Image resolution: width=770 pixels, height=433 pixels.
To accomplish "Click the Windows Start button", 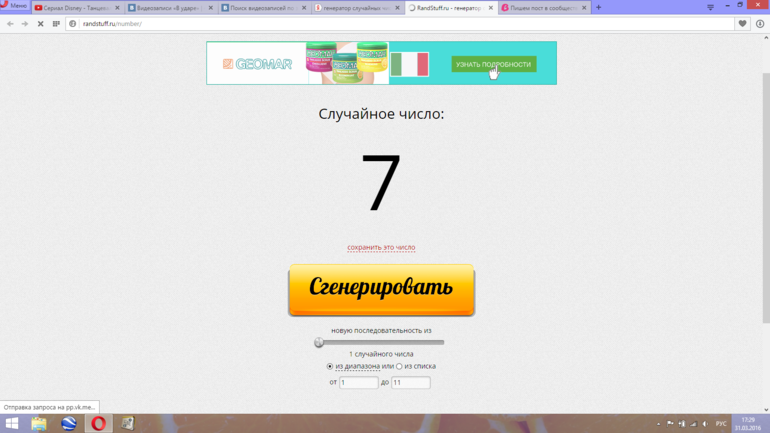I will point(11,424).
